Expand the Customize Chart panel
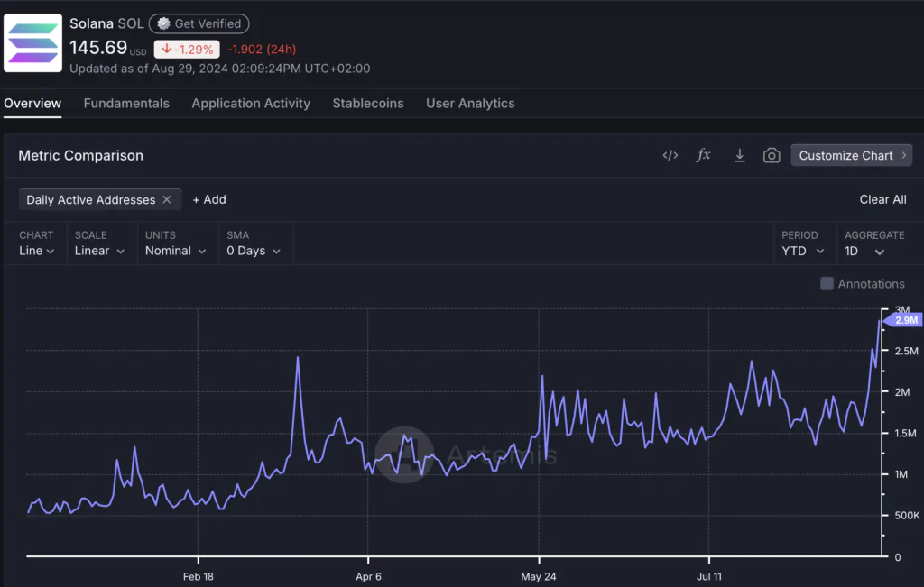The width and height of the screenshot is (924, 587). (x=852, y=155)
